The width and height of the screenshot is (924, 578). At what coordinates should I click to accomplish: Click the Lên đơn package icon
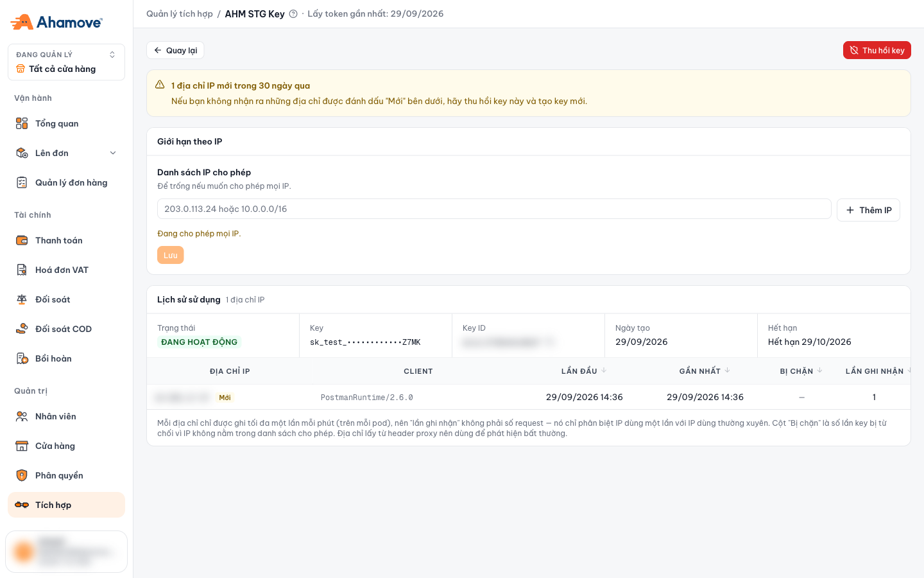click(x=22, y=153)
